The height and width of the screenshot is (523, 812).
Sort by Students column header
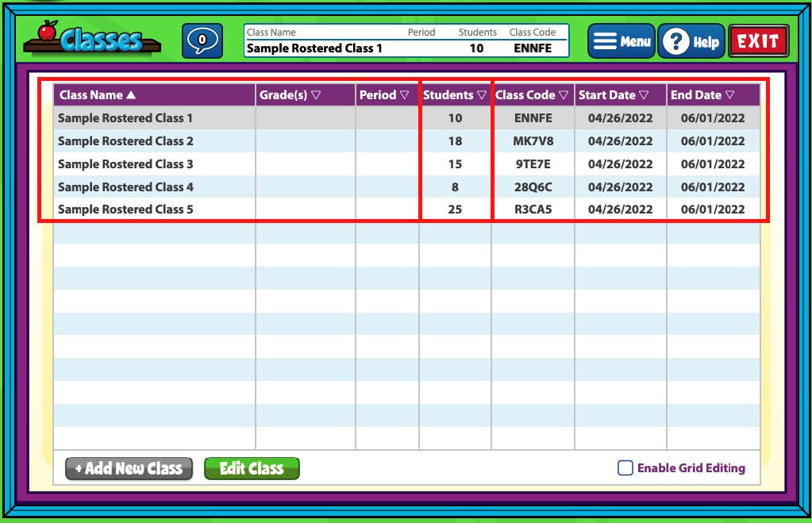(455, 95)
